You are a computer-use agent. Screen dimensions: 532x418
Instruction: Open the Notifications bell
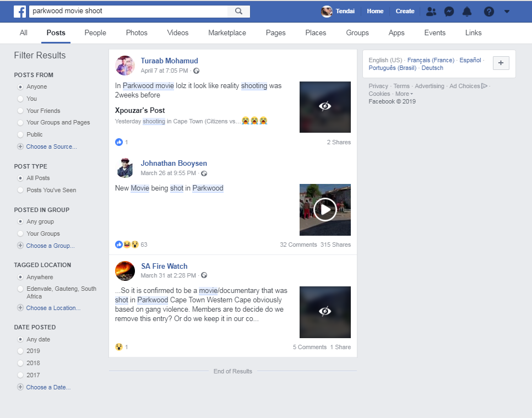467,12
